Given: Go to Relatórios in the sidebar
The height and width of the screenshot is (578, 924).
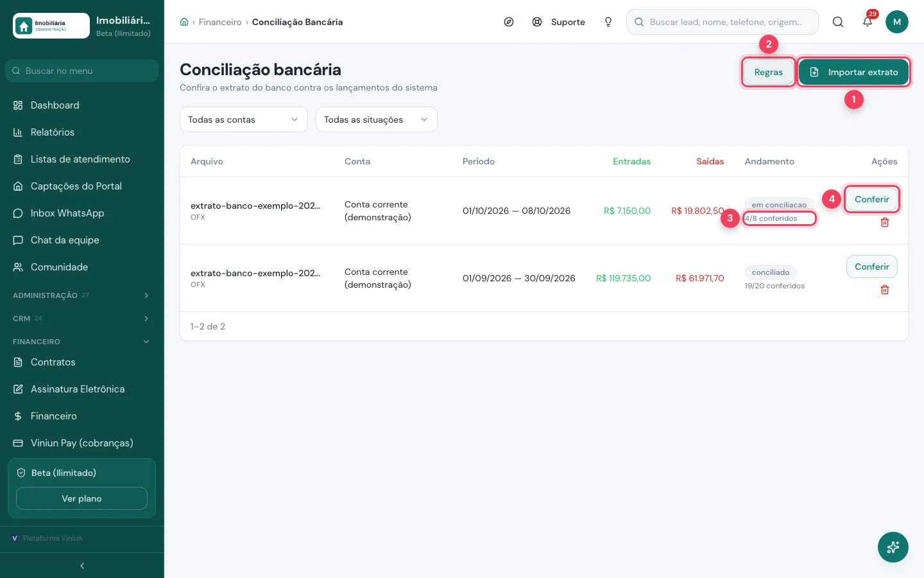Looking at the screenshot, I should tap(82, 132).
